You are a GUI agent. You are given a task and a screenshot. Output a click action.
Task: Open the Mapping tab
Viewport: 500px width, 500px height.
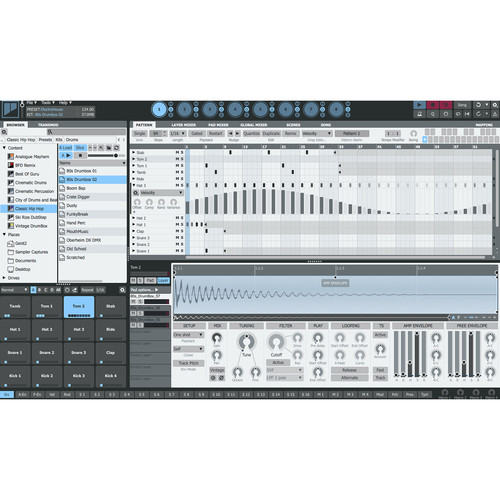pyautogui.click(x=484, y=125)
